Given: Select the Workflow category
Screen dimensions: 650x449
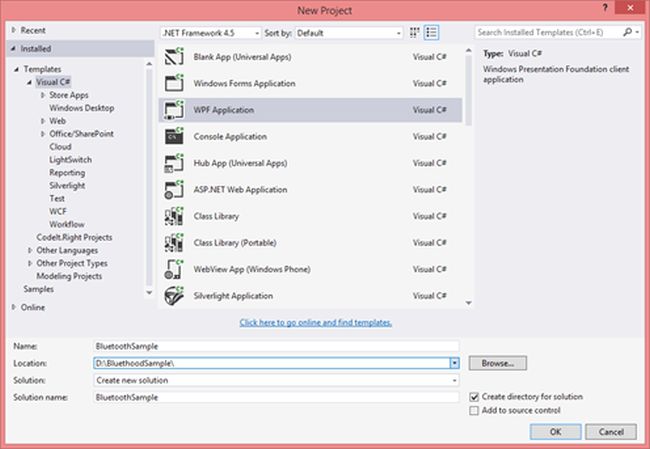Looking at the screenshot, I should (x=67, y=224).
